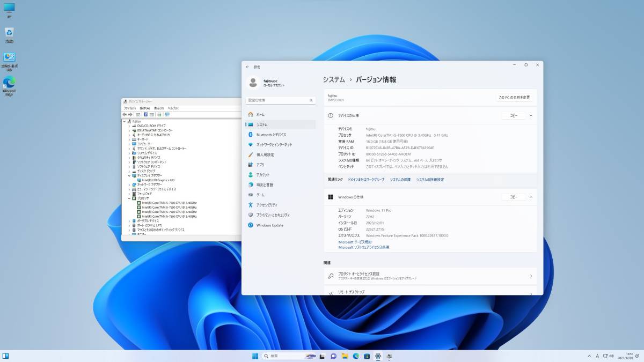This screenshot has width=644, height=362.
Task: Open ドメインまたはワークグループ link
Action: (366, 180)
